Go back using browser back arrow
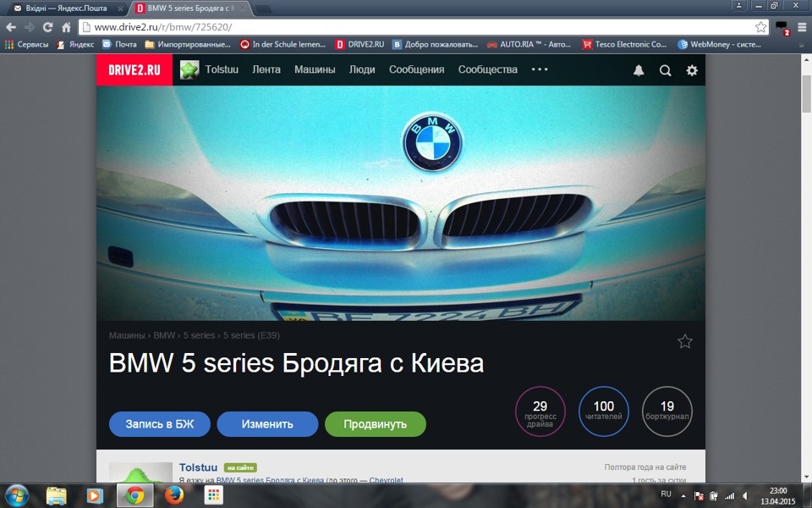Screen dimensions: 812x508 11,27
